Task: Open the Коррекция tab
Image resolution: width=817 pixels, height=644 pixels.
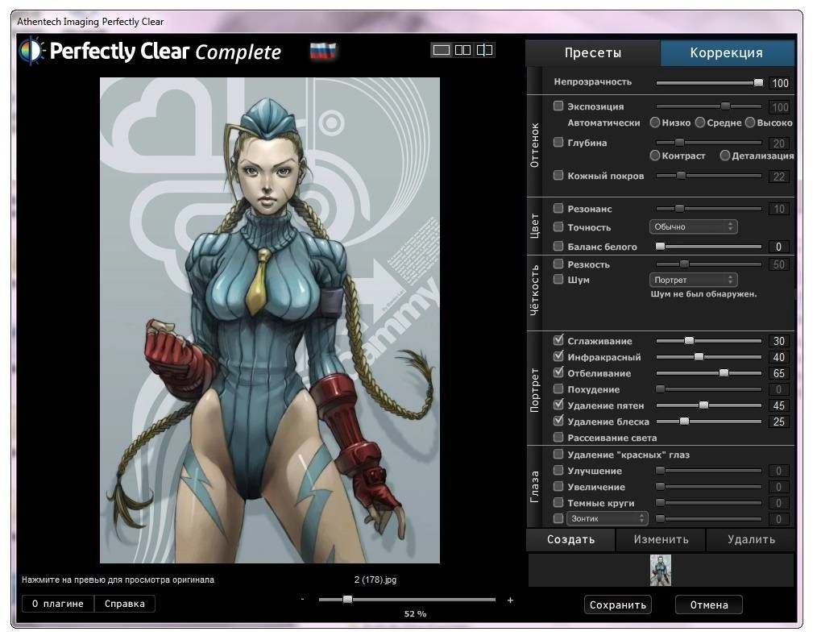Action: 727,52
